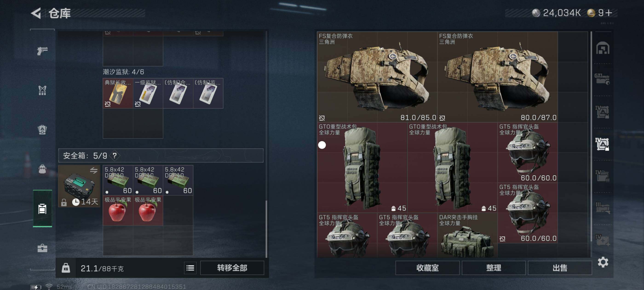Toggle list view beside 转移全部
Viewport: 644px width, 290px height.
click(x=190, y=268)
